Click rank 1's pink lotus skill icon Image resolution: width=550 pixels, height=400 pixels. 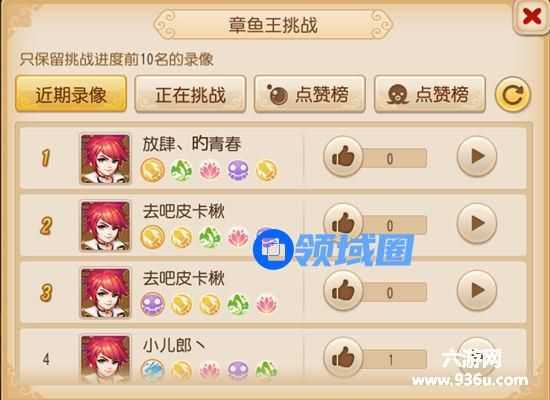point(210,170)
